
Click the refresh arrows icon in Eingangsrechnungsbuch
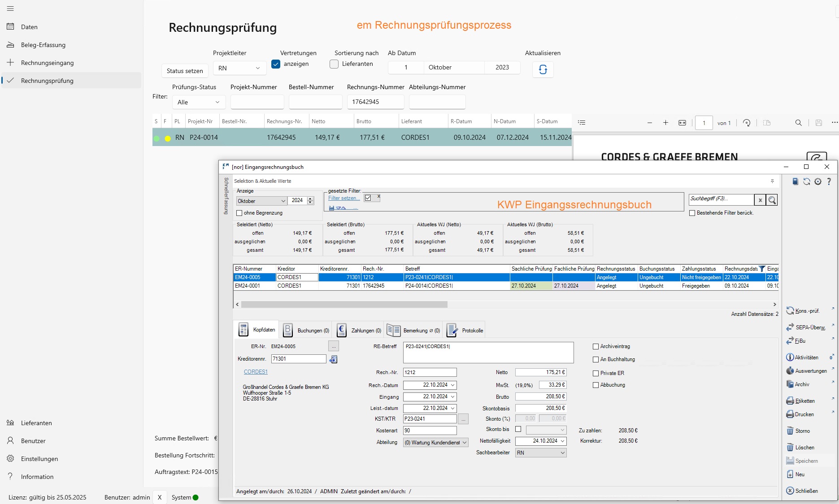(x=806, y=181)
